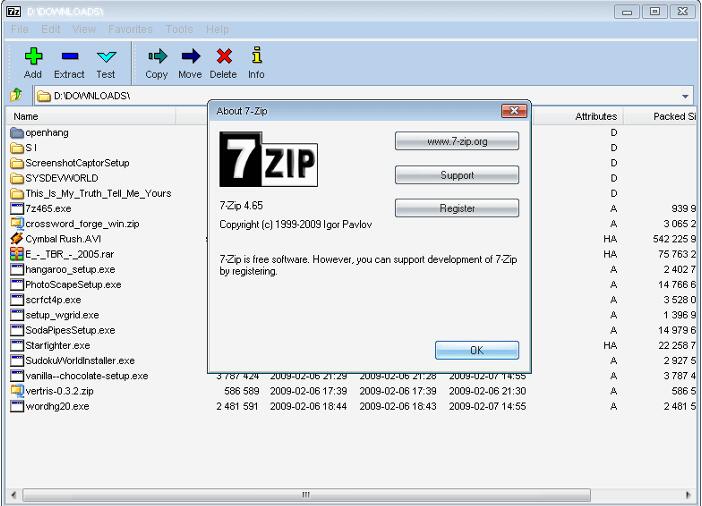Click the PhotoScapeSetup.exe file icon
The width and height of the screenshot is (702, 506).
(17, 285)
